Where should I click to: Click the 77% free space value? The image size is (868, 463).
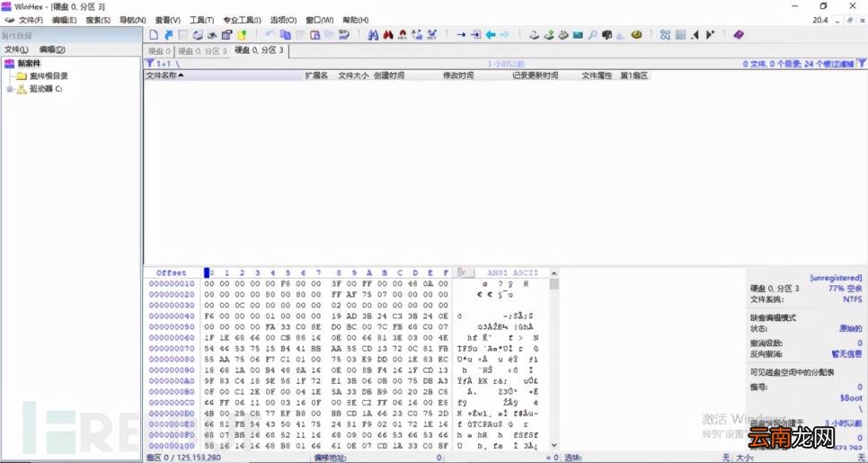tap(846, 289)
